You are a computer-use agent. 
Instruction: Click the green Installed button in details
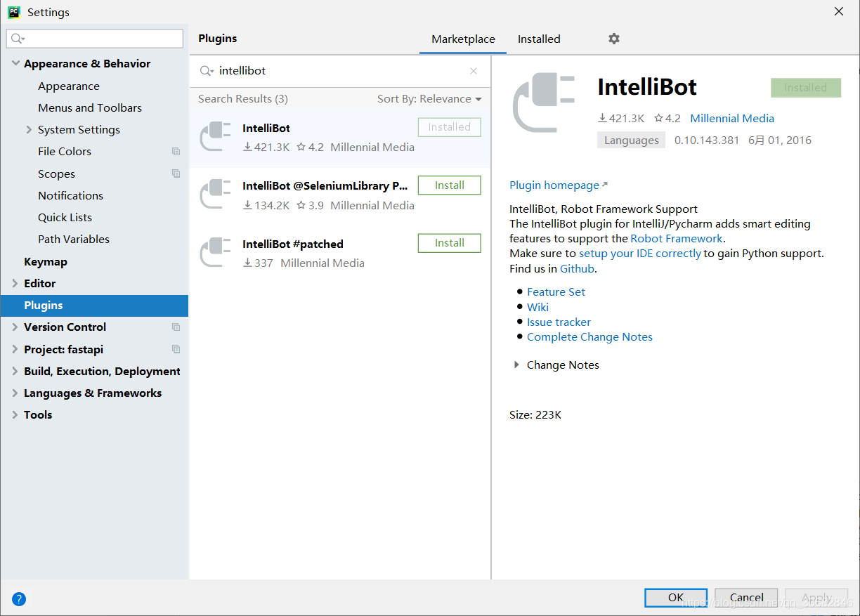click(806, 88)
